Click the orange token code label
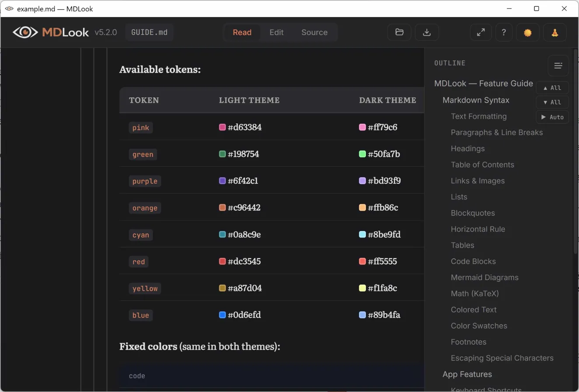The height and width of the screenshot is (392, 579). coord(145,208)
